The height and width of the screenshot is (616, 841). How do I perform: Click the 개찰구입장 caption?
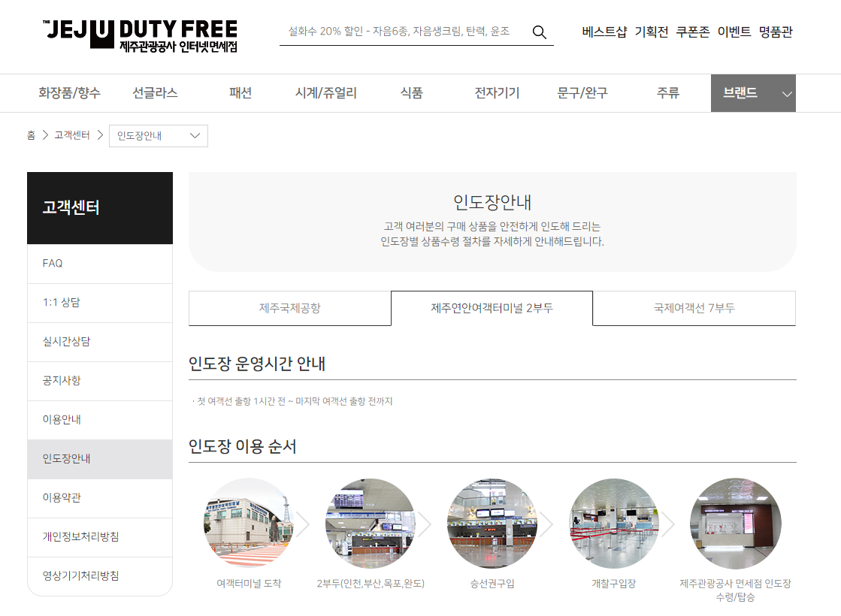pyautogui.click(x=613, y=583)
